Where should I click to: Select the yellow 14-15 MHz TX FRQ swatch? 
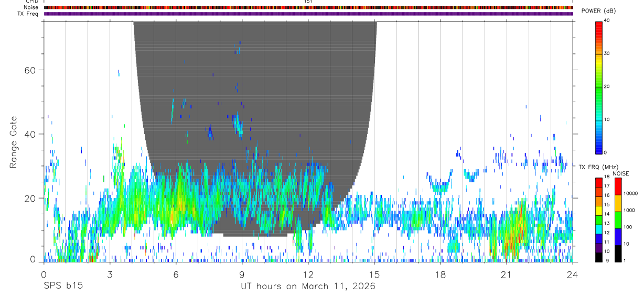coord(598,211)
